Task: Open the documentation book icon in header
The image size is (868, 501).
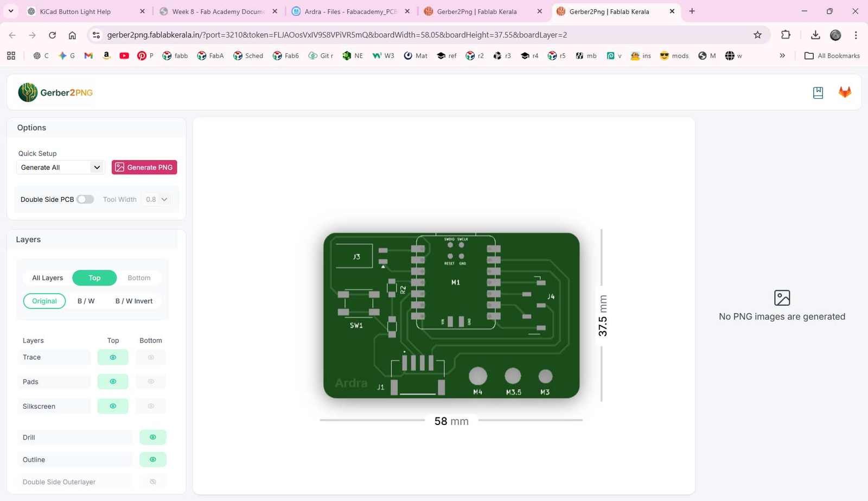Action: coord(818,92)
